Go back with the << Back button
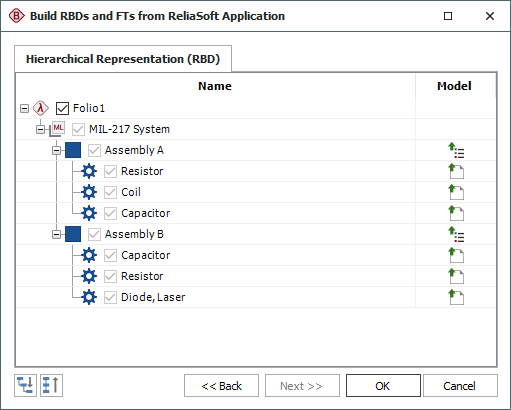 (x=221, y=386)
